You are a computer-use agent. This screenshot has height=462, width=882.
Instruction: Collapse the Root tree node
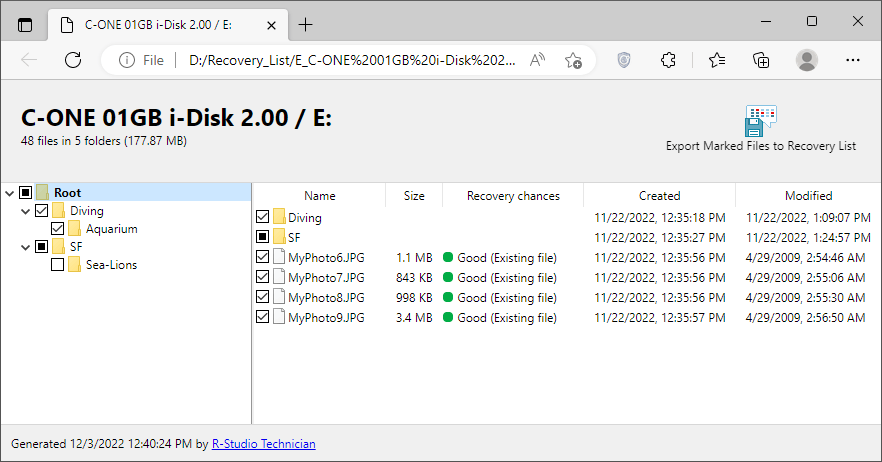click(x=9, y=193)
